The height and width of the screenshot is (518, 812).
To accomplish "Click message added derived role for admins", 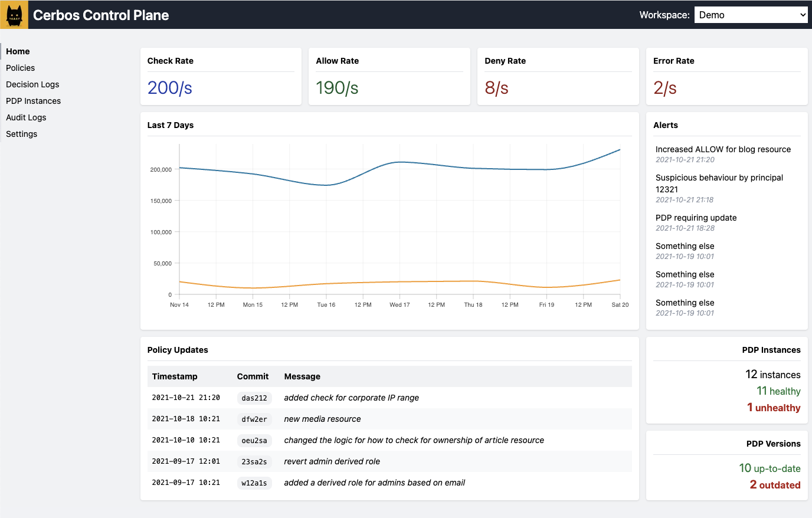I will (374, 483).
